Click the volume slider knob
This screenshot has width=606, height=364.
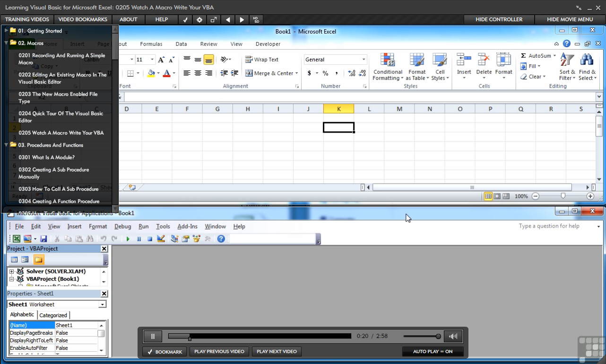[x=438, y=336]
